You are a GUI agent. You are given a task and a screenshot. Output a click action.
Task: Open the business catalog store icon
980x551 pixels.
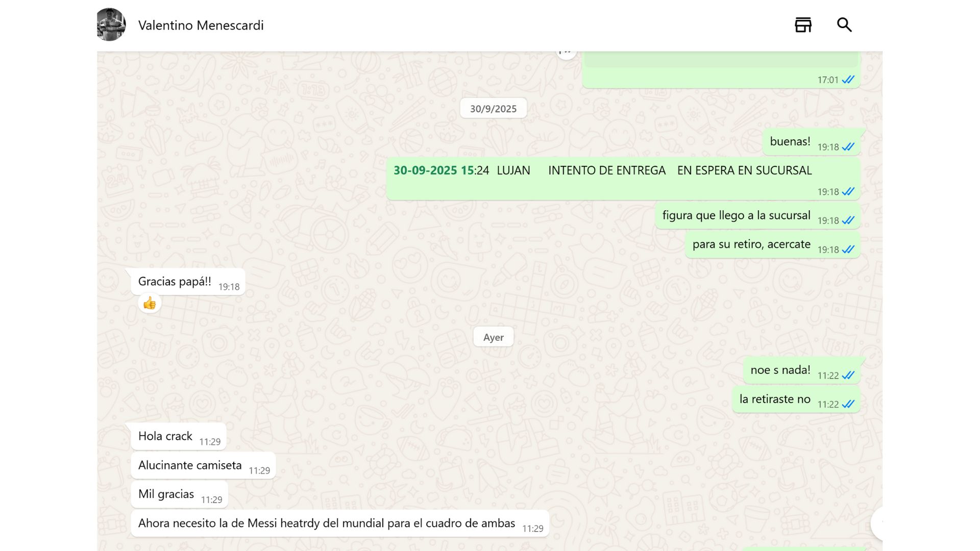(803, 24)
